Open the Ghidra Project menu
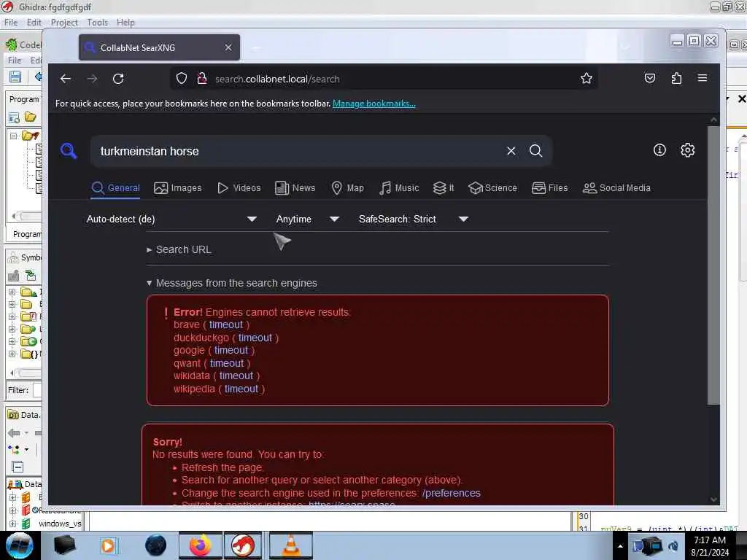 click(64, 23)
